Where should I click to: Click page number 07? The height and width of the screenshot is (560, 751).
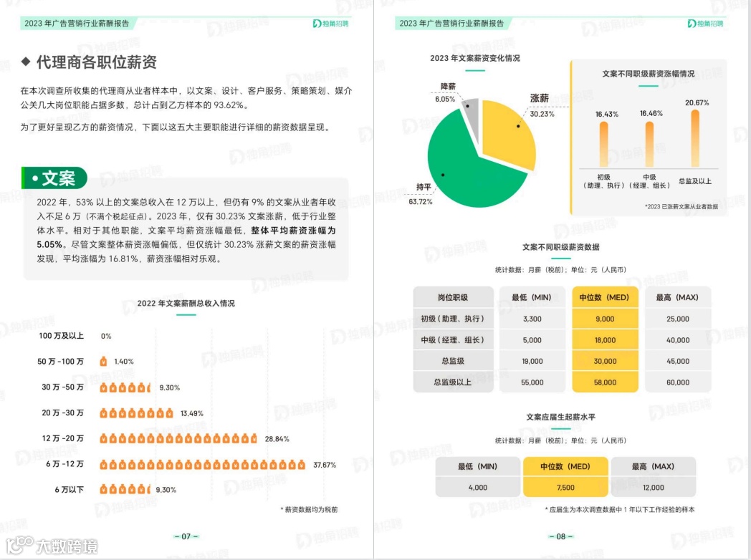(x=186, y=536)
